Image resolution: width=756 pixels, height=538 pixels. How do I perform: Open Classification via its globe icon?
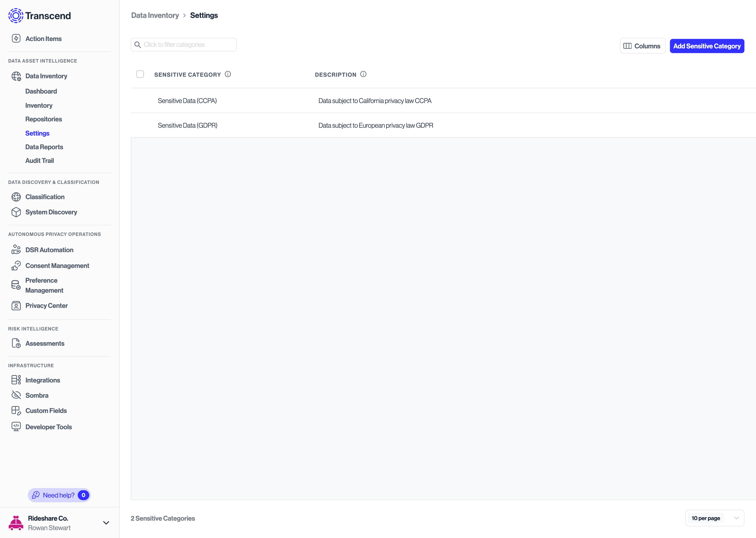[x=16, y=196]
